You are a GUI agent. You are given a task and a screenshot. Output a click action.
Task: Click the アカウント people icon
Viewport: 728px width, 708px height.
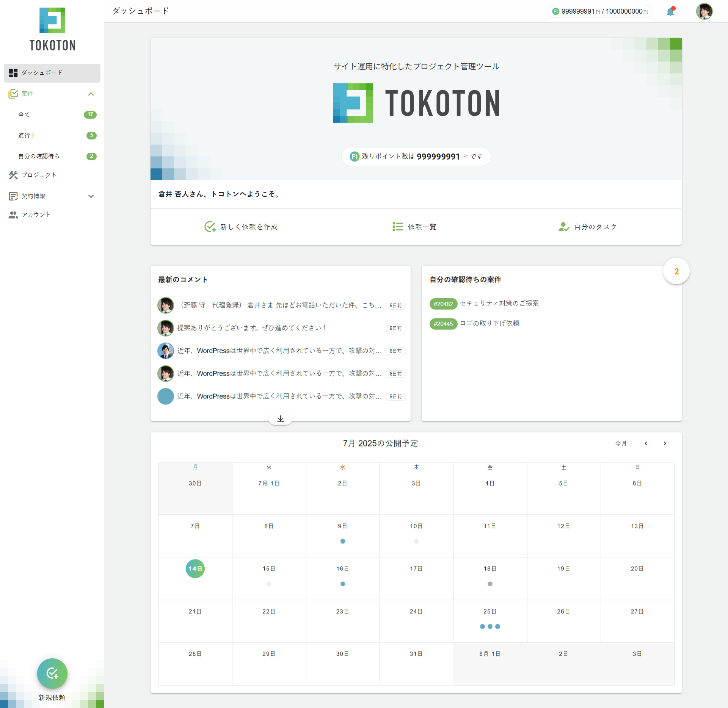coord(13,215)
